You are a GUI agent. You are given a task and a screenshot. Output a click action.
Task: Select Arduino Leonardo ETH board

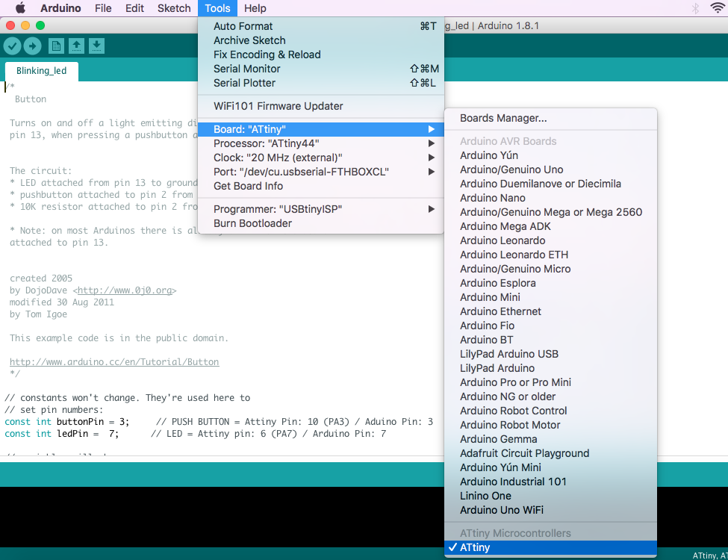coord(550,255)
